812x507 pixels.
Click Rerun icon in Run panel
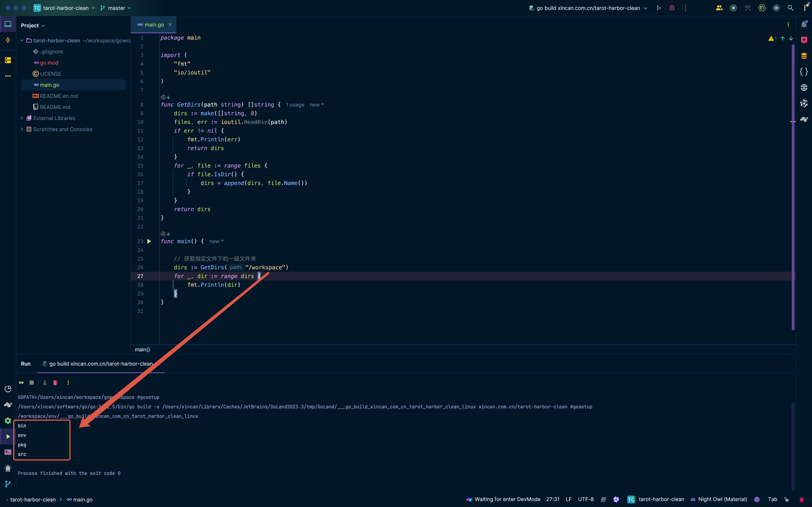click(x=21, y=383)
